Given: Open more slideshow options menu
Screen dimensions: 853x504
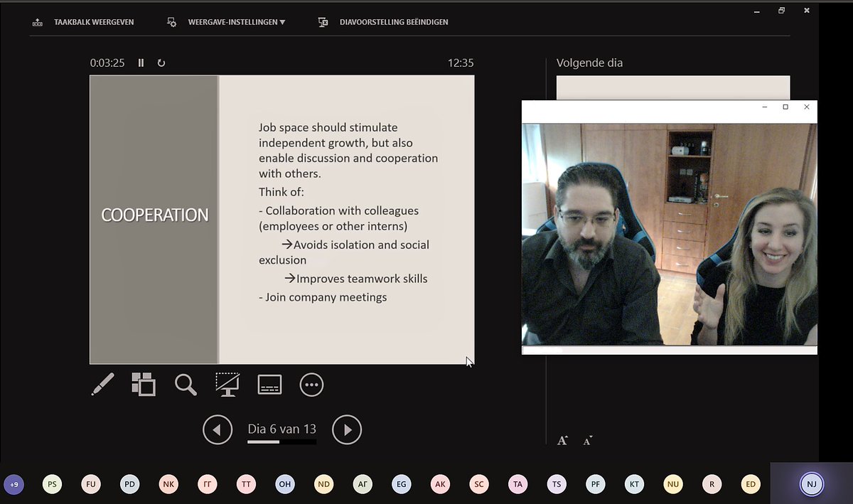Looking at the screenshot, I should click(311, 385).
